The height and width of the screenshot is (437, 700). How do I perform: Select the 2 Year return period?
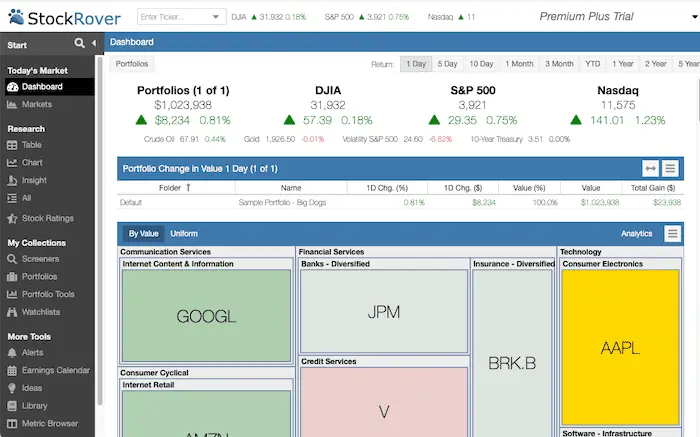click(x=655, y=64)
